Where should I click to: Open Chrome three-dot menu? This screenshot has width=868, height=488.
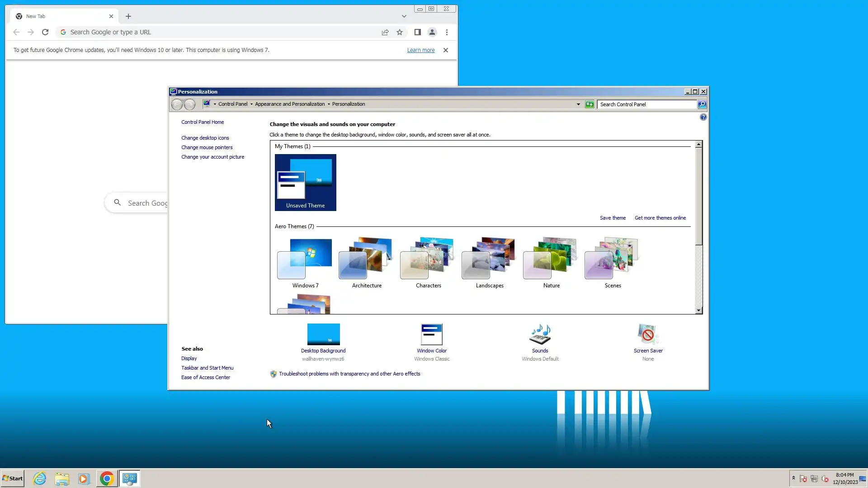click(447, 32)
